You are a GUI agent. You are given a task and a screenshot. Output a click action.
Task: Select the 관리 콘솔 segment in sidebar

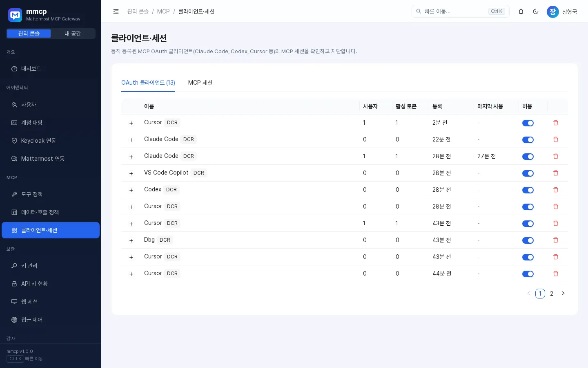29,34
